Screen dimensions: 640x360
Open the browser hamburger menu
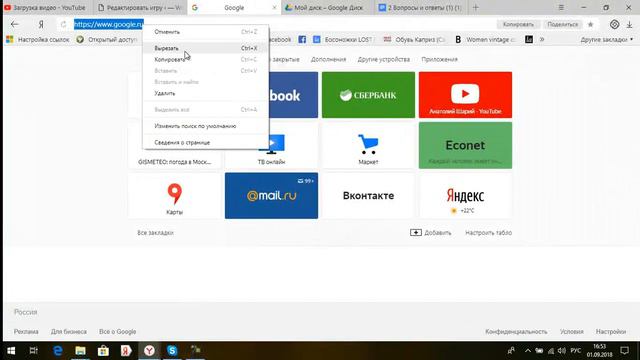point(561,7)
